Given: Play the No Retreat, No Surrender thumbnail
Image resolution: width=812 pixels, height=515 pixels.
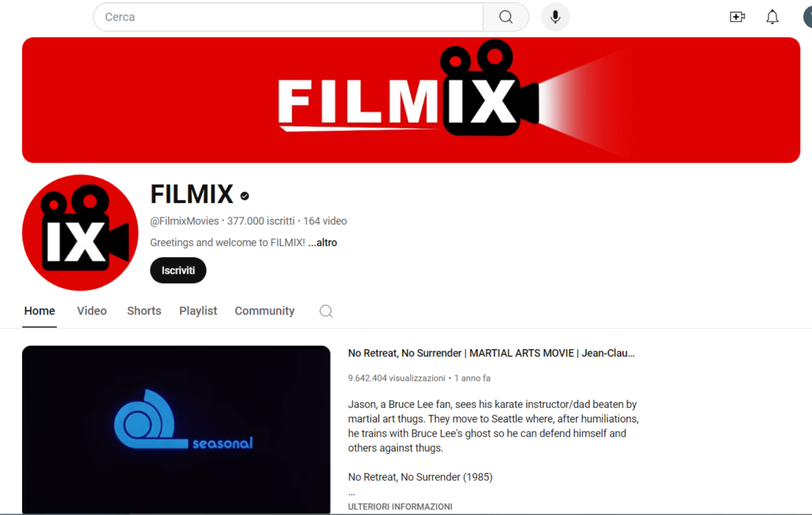Looking at the screenshot, I should point(176,429).
